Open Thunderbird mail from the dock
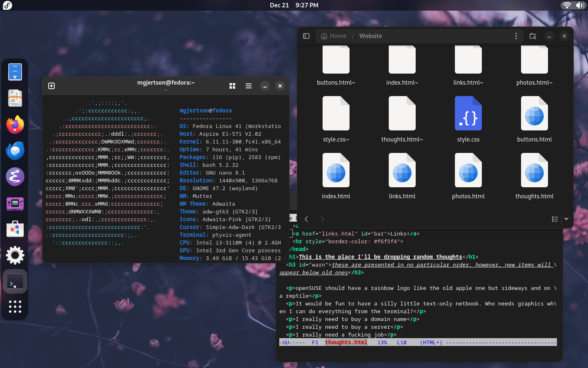The image size is (588, 368). click(x=15, y=151)
